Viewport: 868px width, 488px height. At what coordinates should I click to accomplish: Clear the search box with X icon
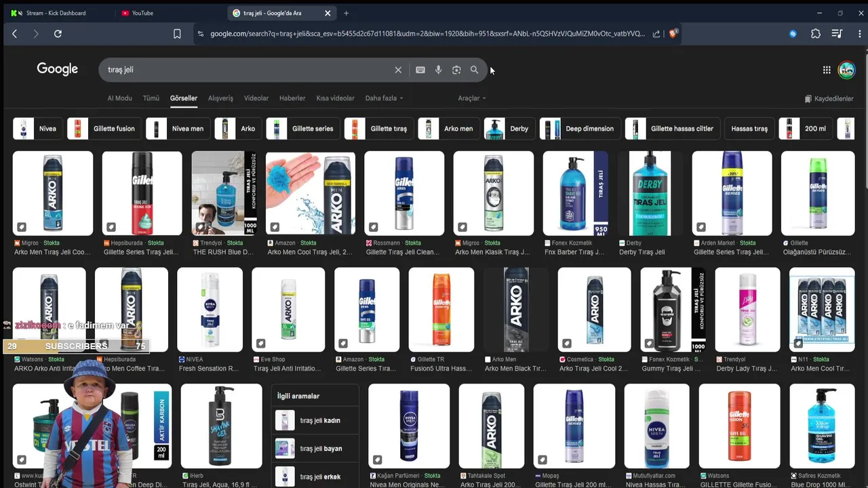point(398,70)
